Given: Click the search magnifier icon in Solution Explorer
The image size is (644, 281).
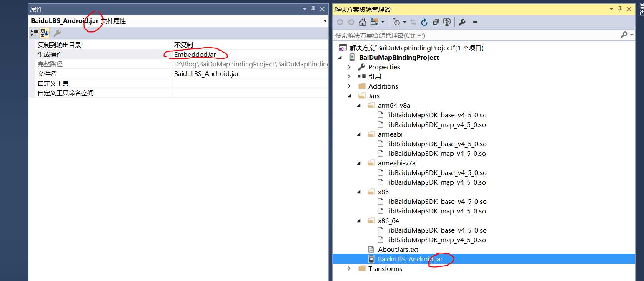Looking at the screenshot, I should [x=624, y=35].
